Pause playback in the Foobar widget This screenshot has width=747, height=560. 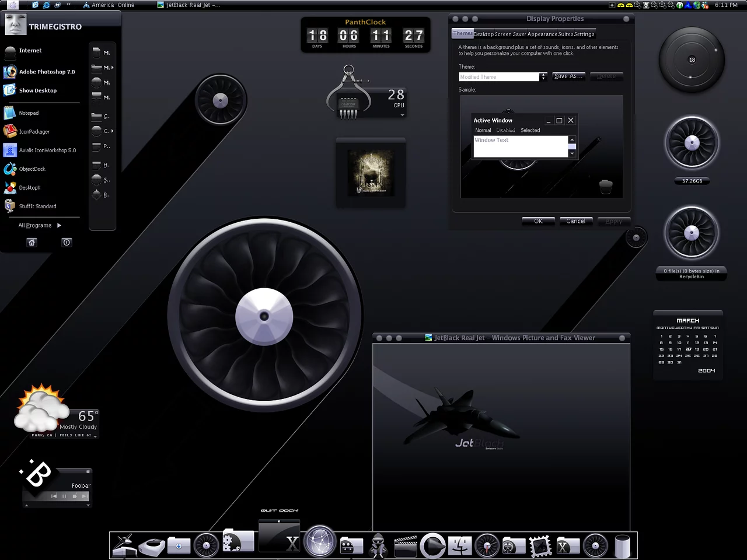pyautogui.click(x=64, y=496)
